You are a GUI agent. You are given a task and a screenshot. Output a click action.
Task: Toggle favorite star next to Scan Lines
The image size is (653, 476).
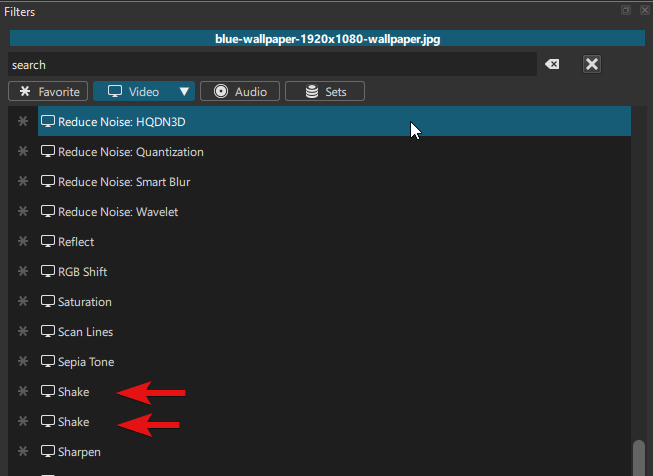click(x=23, y=331)
